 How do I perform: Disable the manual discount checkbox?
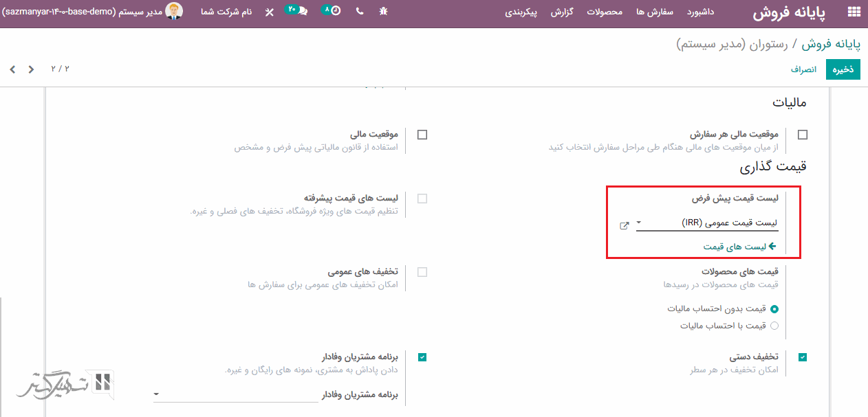(803, 357)
